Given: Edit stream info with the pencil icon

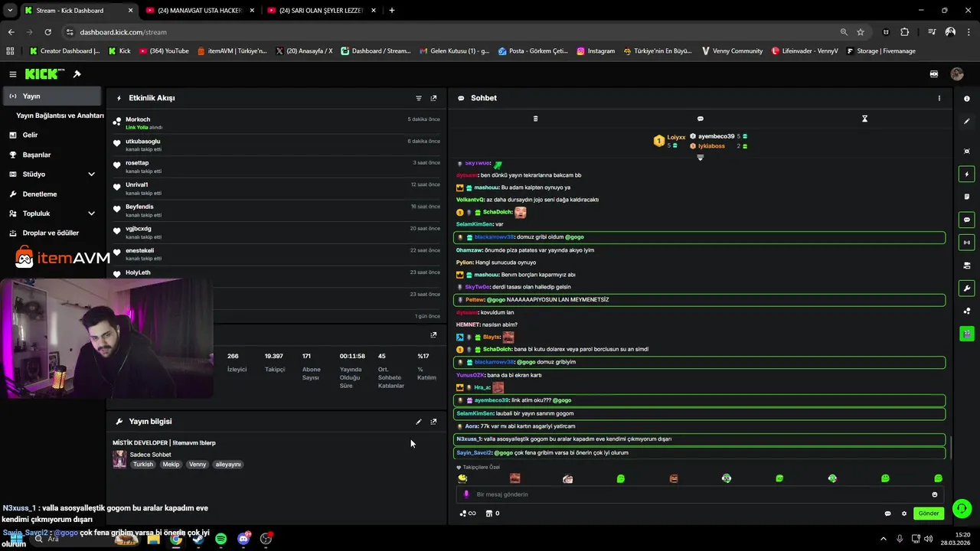Looking at the screenshot, I should pos(419,422).
